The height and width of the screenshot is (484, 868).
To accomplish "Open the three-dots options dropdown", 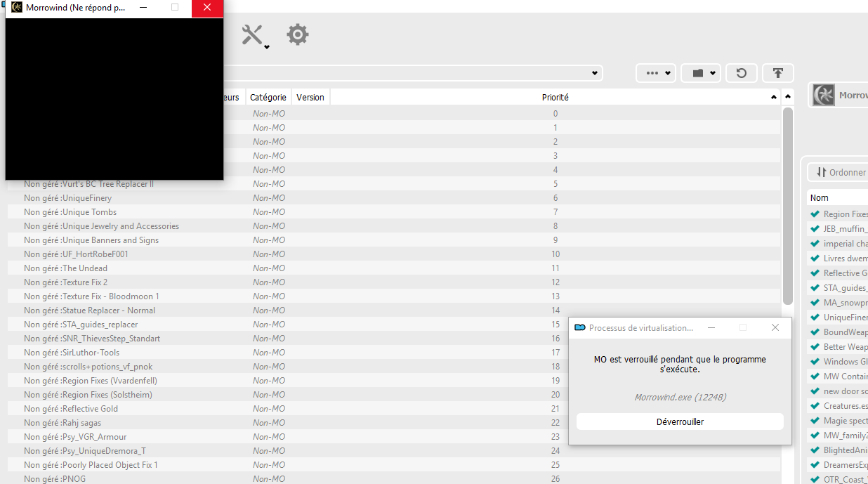I will (656, 73).
